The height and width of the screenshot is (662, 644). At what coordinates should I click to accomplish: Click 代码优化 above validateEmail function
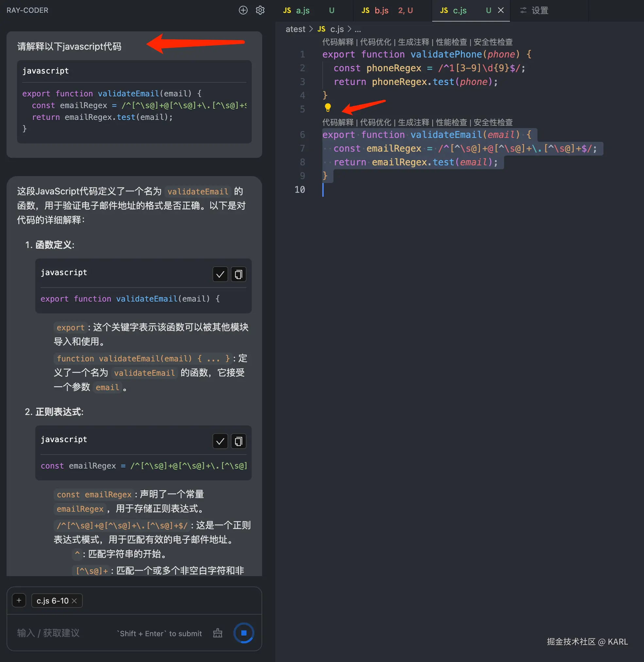click(x=375, y=122)
